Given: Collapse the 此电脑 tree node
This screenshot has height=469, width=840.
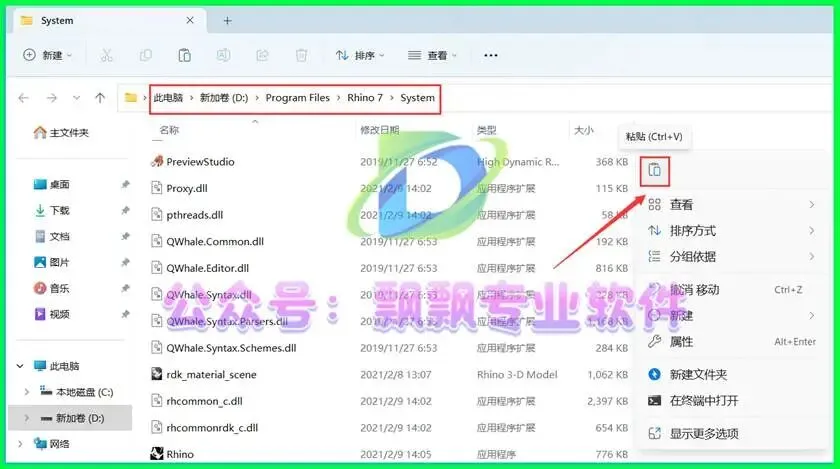Looking at the screenshot, I should [20, 366].
